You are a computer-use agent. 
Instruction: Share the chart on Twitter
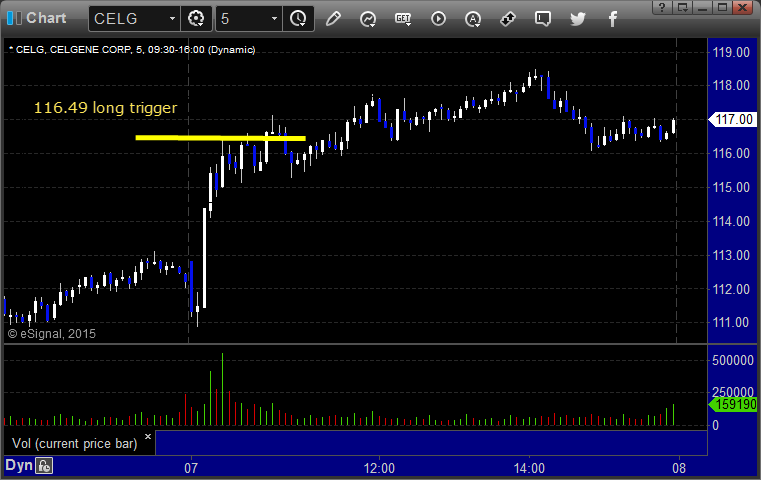pyautogui.click(x=578, y=19)
